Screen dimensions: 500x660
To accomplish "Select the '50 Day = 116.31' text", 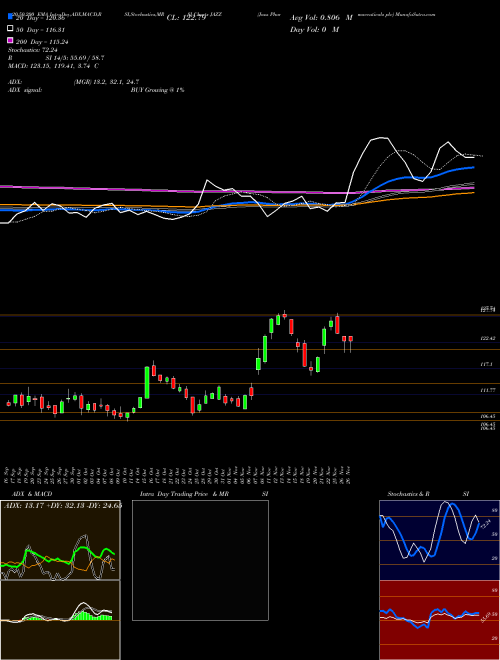I will [40, 30].
